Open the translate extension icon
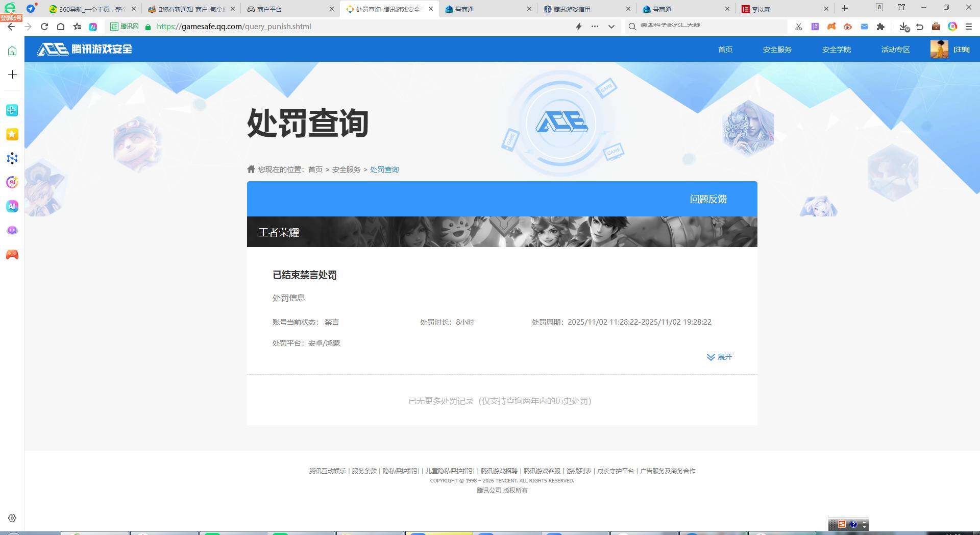The height and width of the screenshot is (535, 980). [x=815, y=27]
